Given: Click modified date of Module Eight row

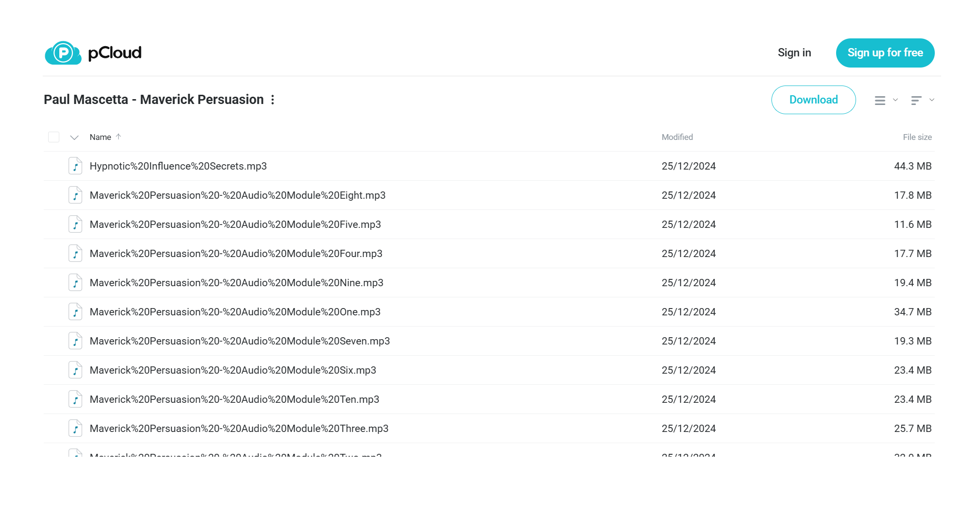Looking at the screenshot, I should pos(688,195).
